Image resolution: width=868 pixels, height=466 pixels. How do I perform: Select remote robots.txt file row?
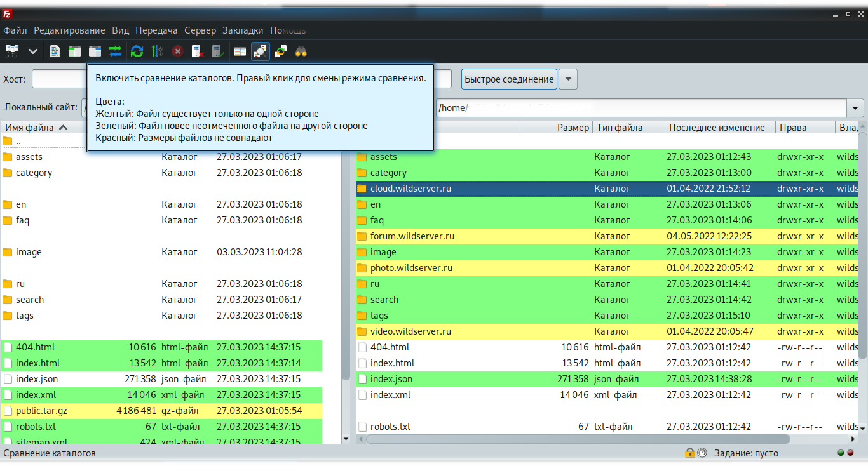(x=607, y=427)
